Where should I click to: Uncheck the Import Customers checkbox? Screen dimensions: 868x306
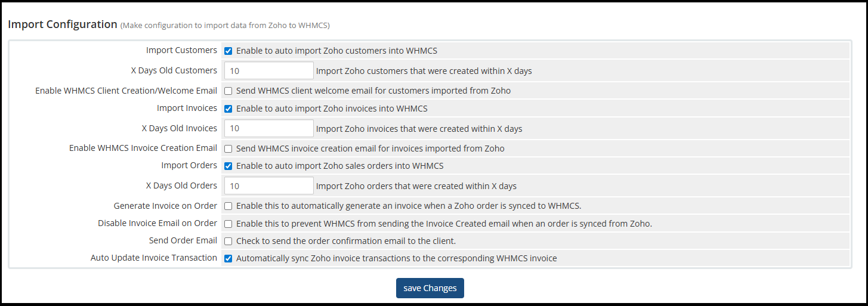(x=228, y=51)
